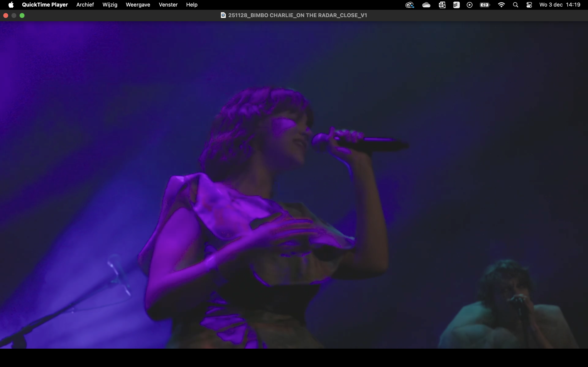Show battery charging status
Viewport: 588px width, 367px height.
485,5
